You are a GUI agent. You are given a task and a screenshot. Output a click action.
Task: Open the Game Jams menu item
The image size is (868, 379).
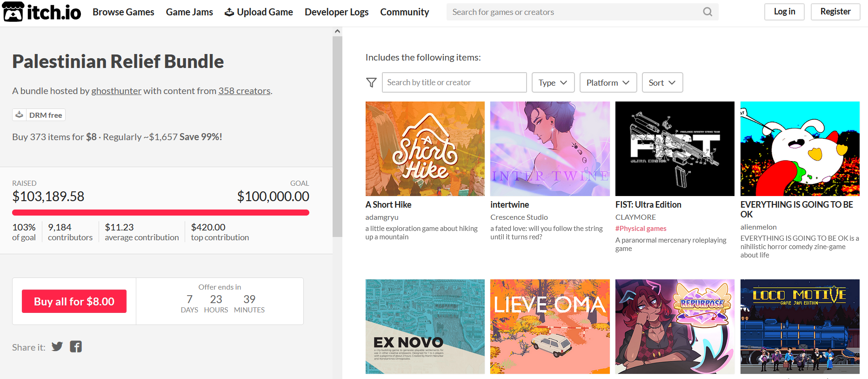coord(189,12)
